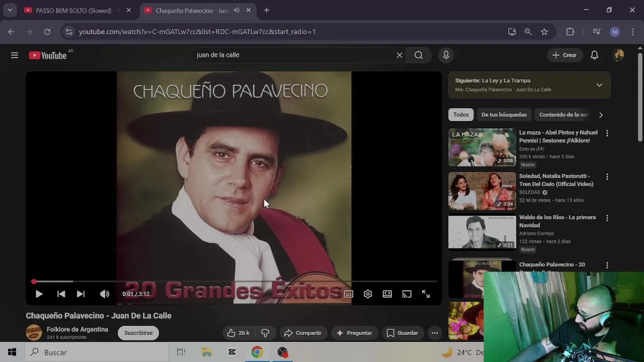Click the address bar URL
This screenshot has height=362, width=644.
pyautogui.click(x=197, y=32)
